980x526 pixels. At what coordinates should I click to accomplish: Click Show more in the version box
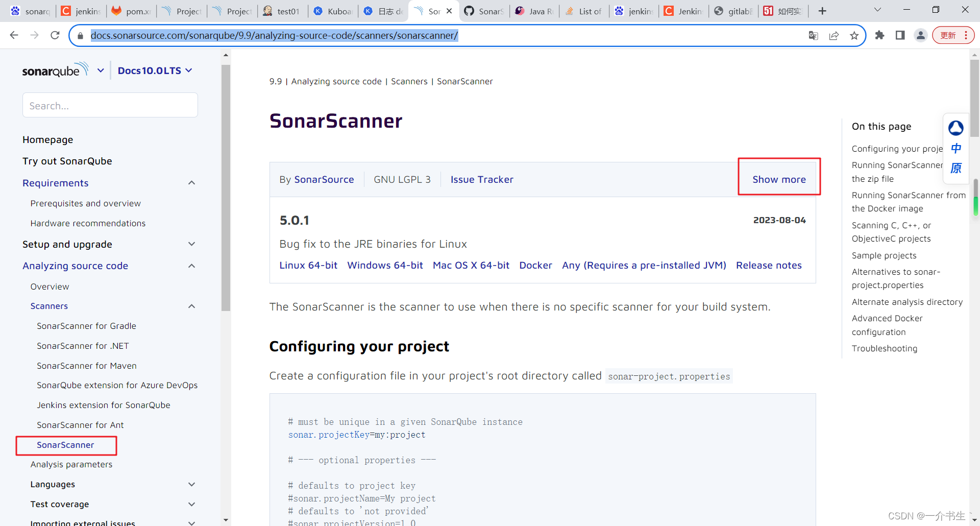pyautogui.click(x=779, y=179)
